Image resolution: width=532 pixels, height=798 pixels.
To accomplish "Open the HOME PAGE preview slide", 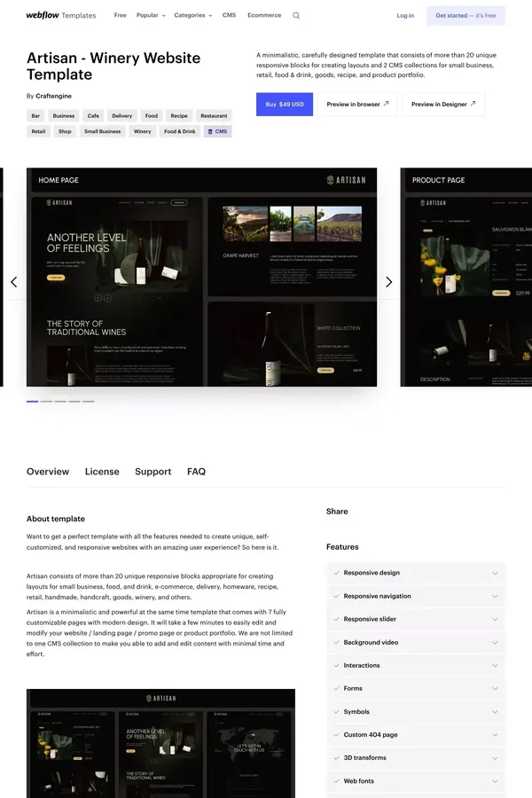I will click(201, 277).
